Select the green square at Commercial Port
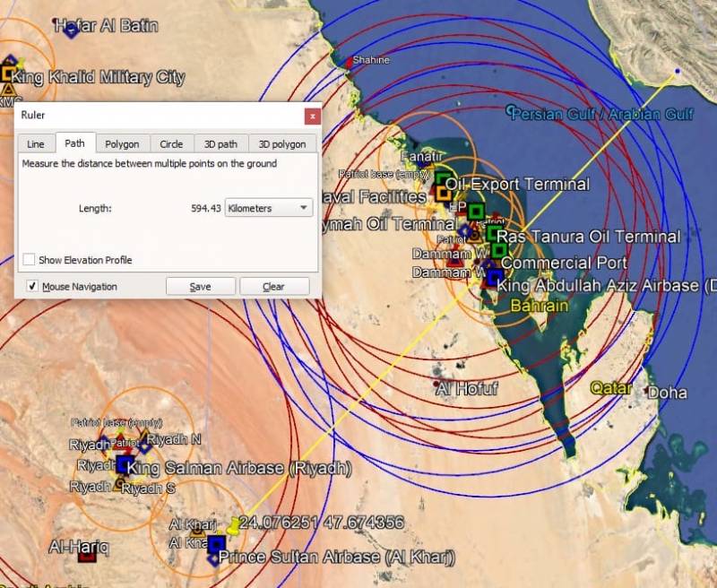717x588 pixels. [x=498, y=250]
